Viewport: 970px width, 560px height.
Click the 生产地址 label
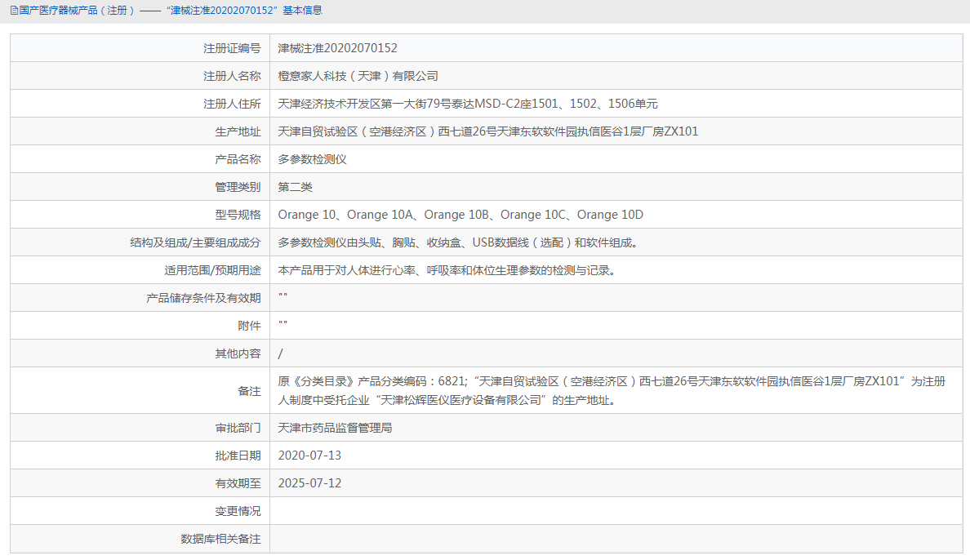(238, 131)
